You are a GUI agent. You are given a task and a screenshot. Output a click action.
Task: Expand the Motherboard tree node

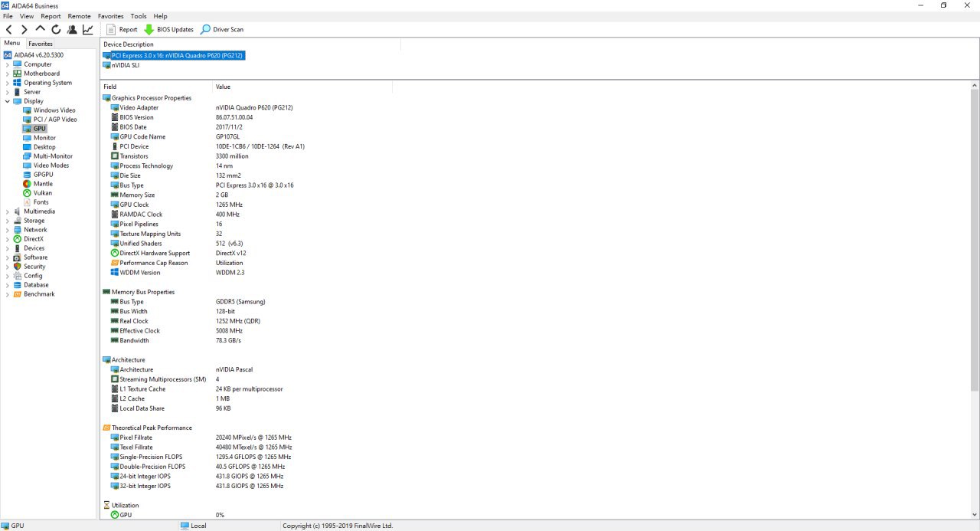coord(8,74)
